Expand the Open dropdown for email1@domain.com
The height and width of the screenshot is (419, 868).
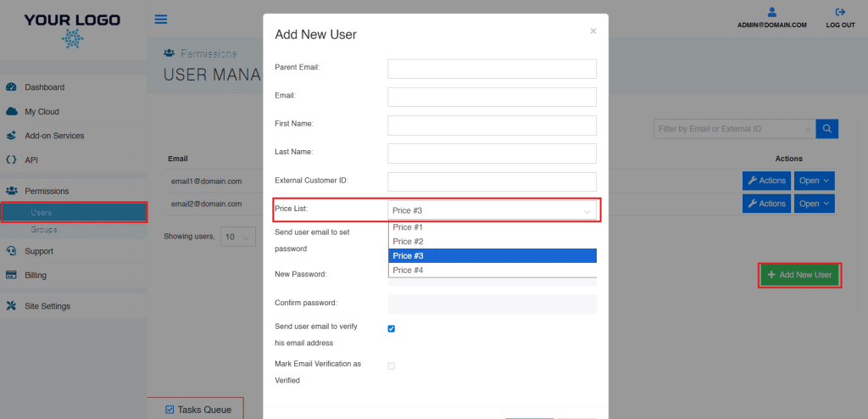[x=815, y=180]
